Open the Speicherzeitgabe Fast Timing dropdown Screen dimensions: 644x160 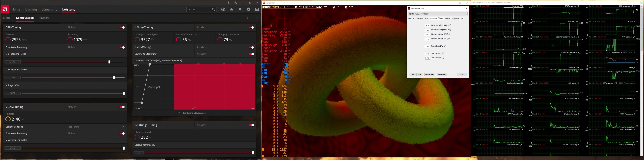(x=96, y=127)
